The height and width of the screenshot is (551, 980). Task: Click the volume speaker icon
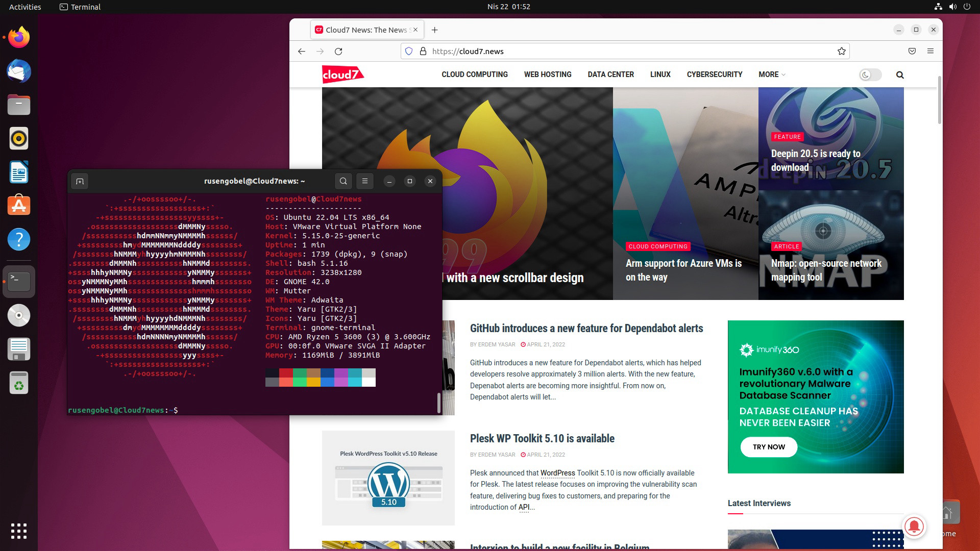[x=952, y=7]
